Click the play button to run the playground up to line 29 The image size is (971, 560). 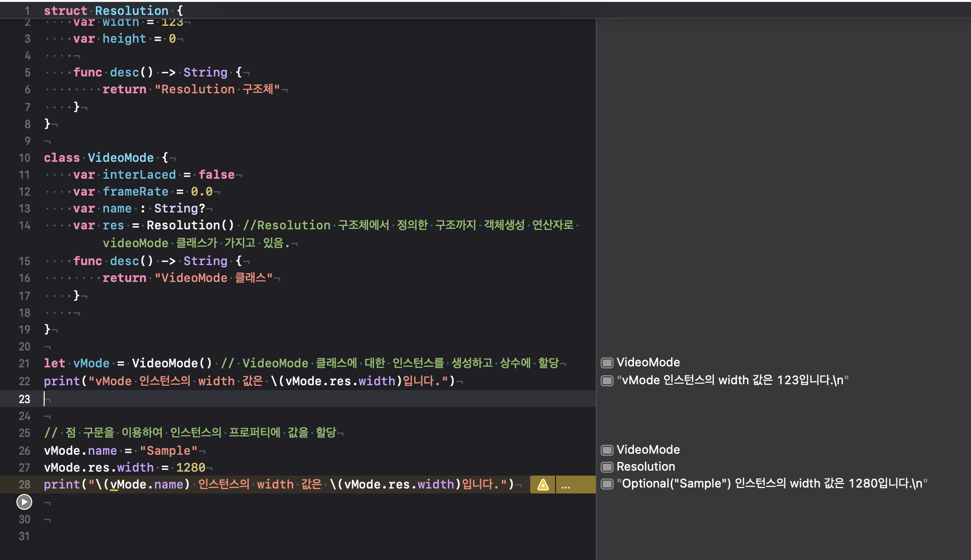(x=24, y=502)
